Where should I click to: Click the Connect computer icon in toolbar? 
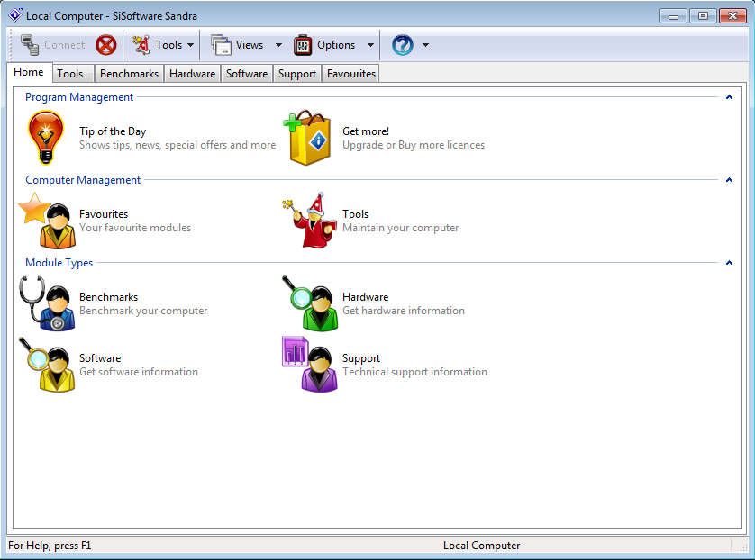pyautogui.click(x=30, y=45)
